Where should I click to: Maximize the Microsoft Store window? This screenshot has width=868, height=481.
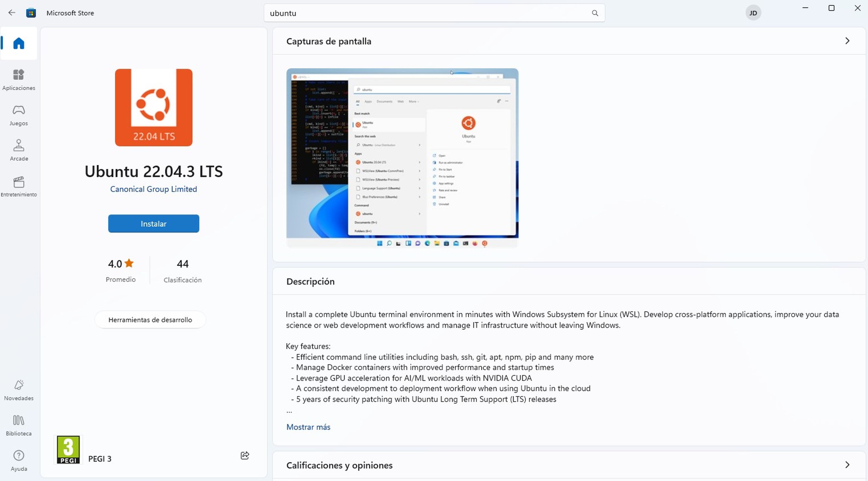point(831,8)
